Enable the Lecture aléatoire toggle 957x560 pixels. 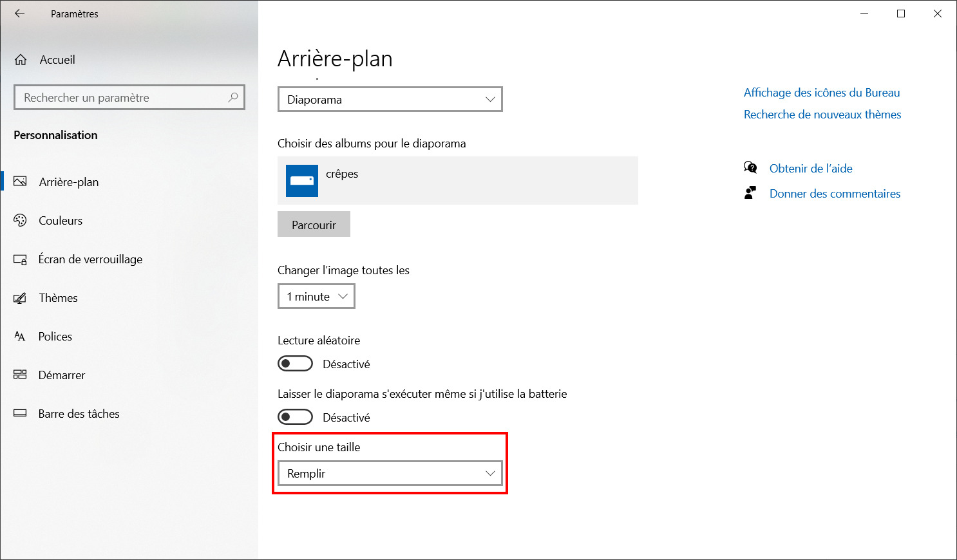pos(295,364)
